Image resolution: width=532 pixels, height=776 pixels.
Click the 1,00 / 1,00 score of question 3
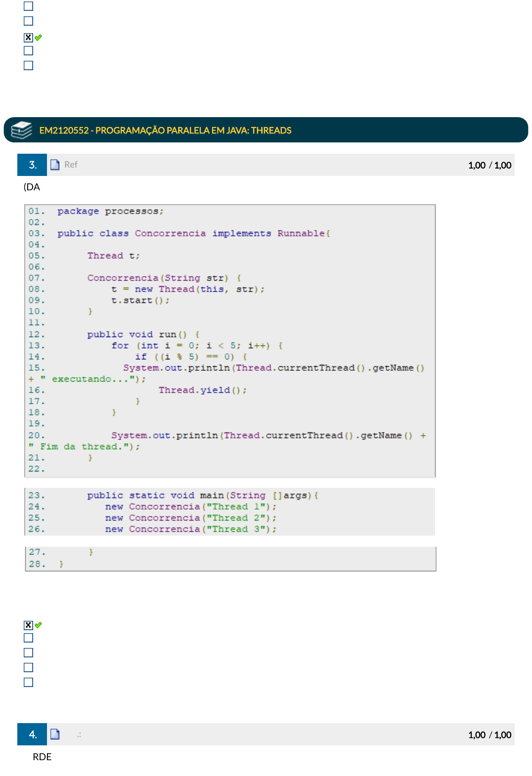tap(489, 165)
